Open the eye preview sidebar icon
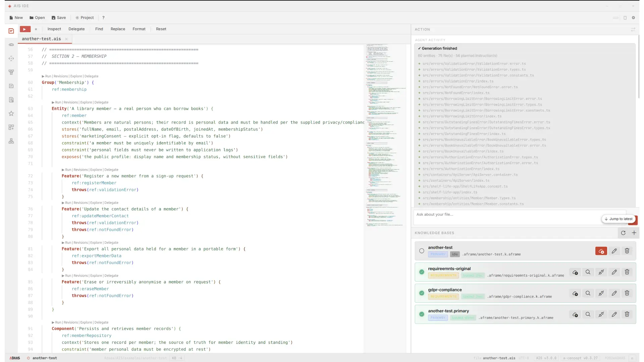 click(x=11, y=45)
